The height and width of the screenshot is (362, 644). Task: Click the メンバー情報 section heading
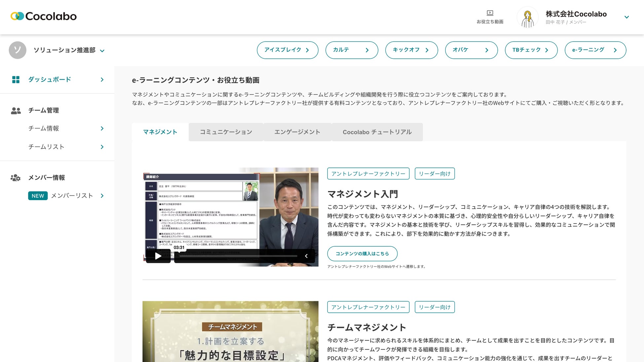[x=47, y=178]
